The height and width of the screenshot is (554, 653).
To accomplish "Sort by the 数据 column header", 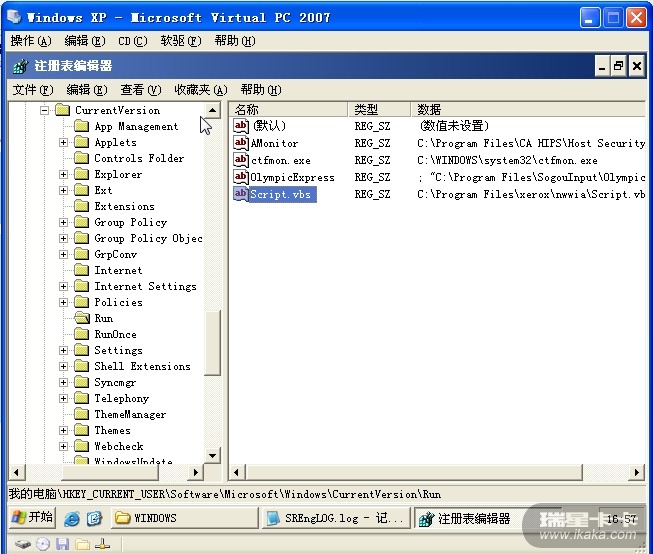I will point(528,110).
